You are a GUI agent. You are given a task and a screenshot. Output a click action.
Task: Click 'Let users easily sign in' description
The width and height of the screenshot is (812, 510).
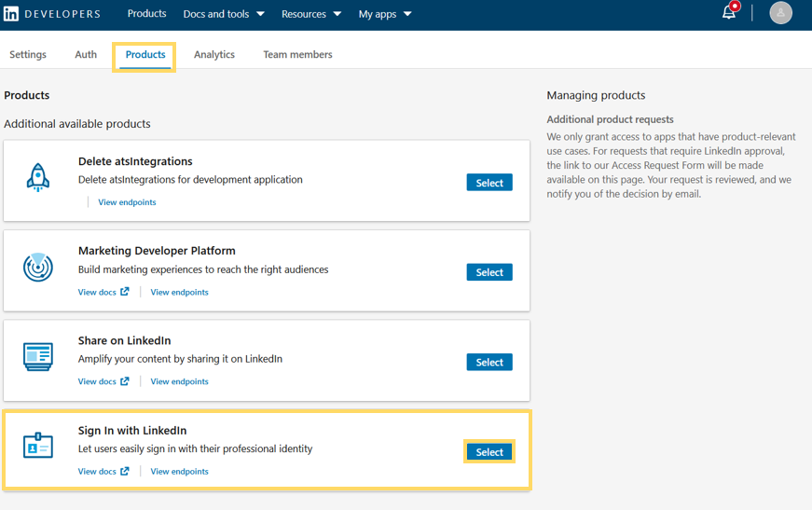[x=195, y=448]
